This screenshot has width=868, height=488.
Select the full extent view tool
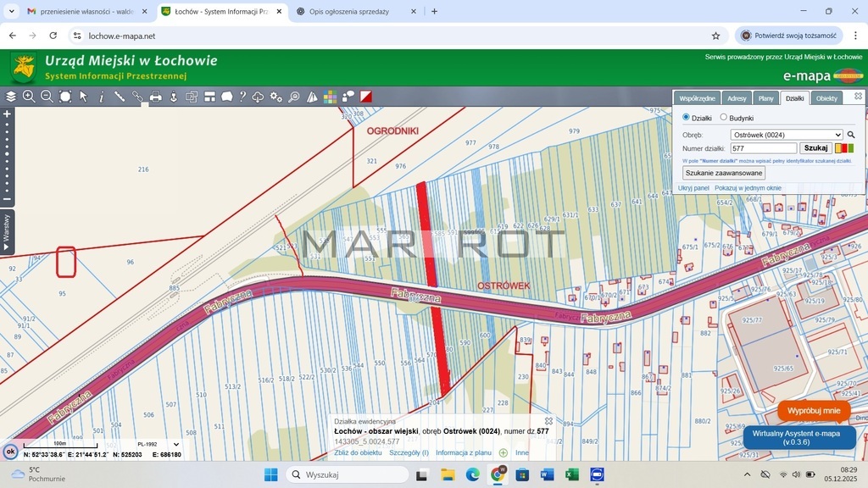pos(65,97)
